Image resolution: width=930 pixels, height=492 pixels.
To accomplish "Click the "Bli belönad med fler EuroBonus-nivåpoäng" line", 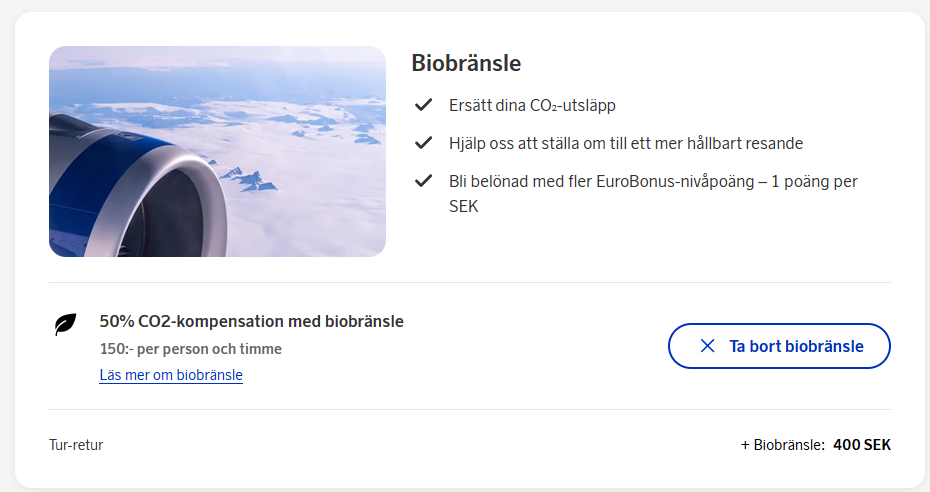I will 653,181.
